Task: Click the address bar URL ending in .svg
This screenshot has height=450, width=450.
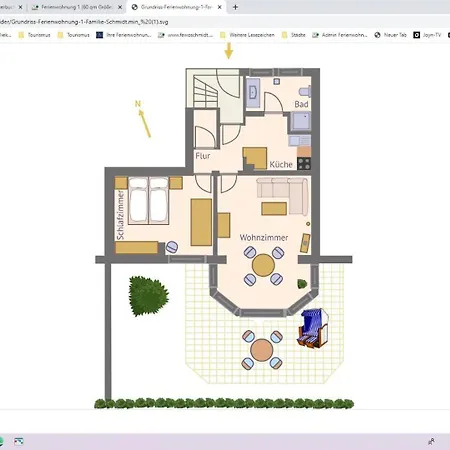Action: pos(84,22)
